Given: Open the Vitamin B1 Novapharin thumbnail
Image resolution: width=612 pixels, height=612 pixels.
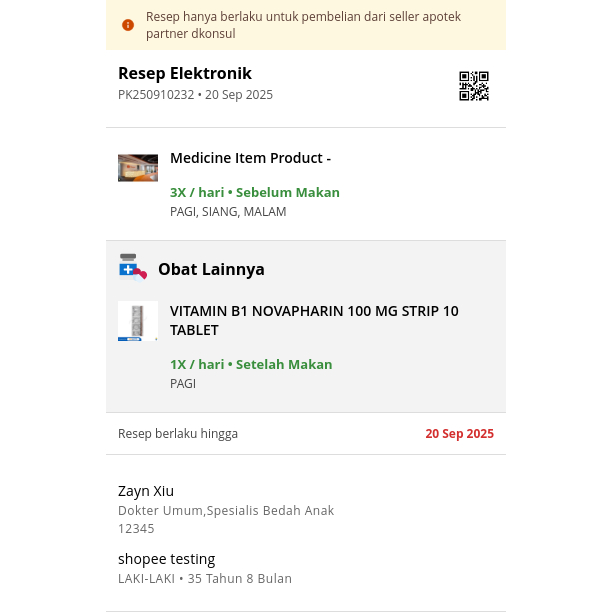Looking at the screenshot, I should coord(138,321).
